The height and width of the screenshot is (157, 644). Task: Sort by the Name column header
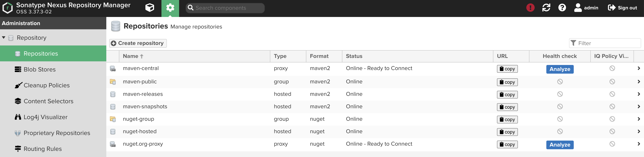click(x=194, y=56)
